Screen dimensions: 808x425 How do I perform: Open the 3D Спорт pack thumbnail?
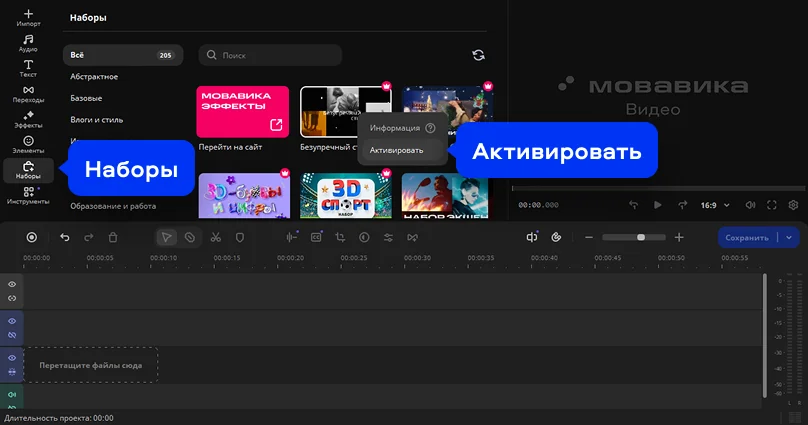[346, 196]
